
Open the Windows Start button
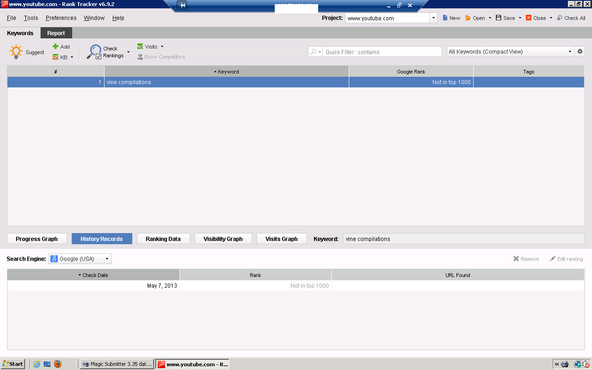coord(13,364)
